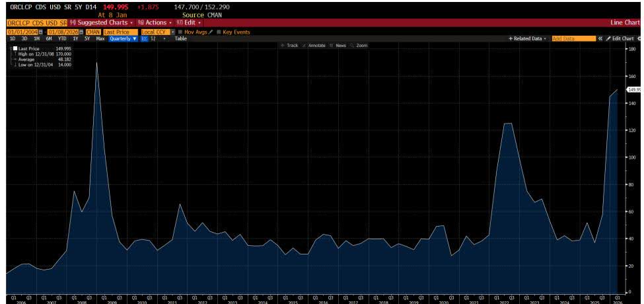Select the candlestick chart style icon

tap(153, 38)
